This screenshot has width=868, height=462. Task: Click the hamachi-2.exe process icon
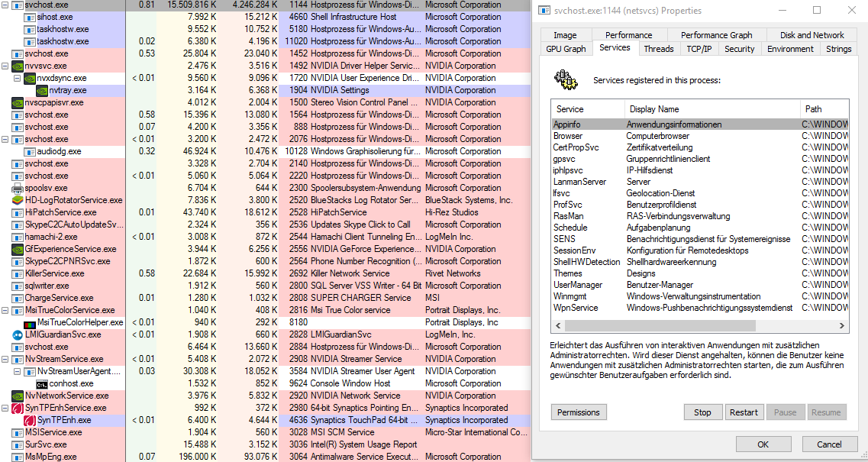point(17,237)
